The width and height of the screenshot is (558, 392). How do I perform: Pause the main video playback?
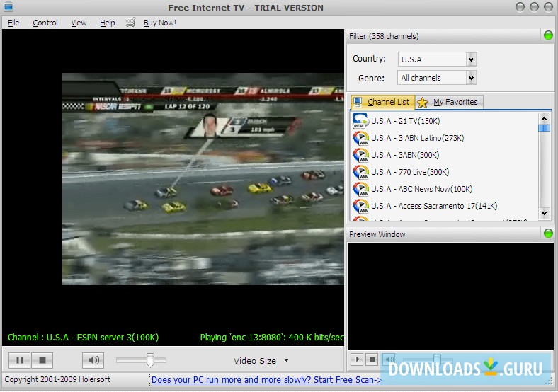click(x=20, y=360)
